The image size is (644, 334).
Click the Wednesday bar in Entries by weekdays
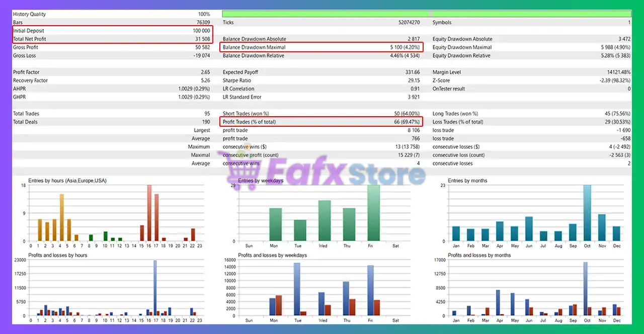tap(325, 221)
